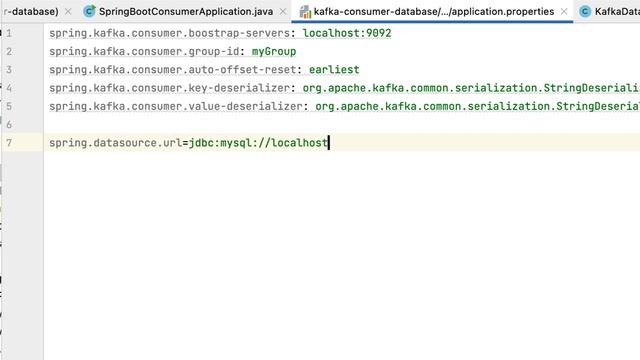Click the myGroup value
The height and width of the screenshot is (360, 640).
click(x=274, y=52)
